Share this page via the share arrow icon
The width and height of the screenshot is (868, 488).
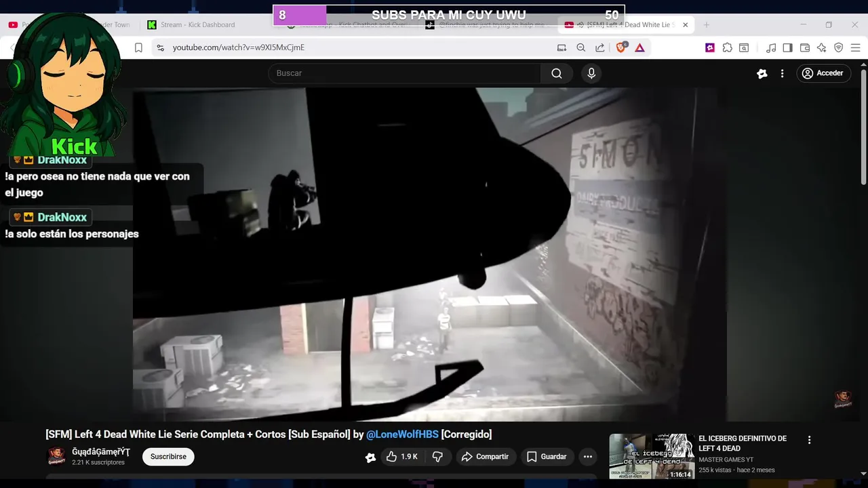pos(600,47)
